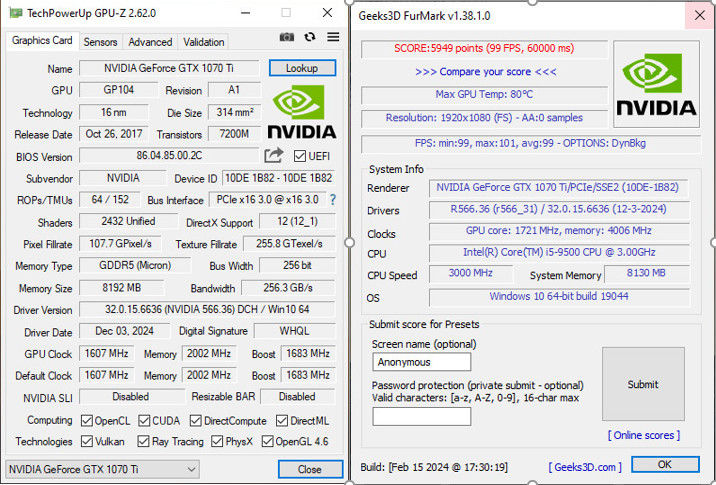Click the BIOS export share icon
716x485 pixels.
click(x=274, y=156)
